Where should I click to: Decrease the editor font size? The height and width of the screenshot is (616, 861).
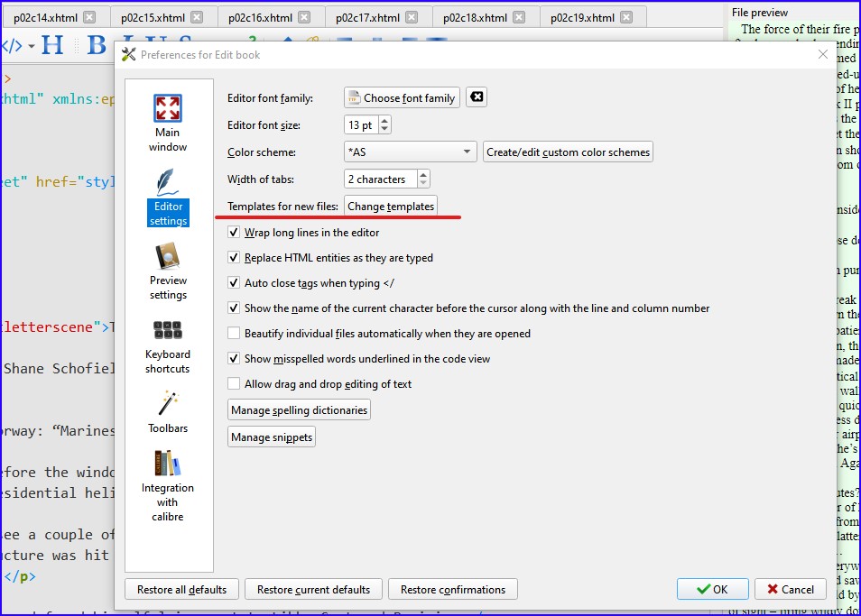384,130
